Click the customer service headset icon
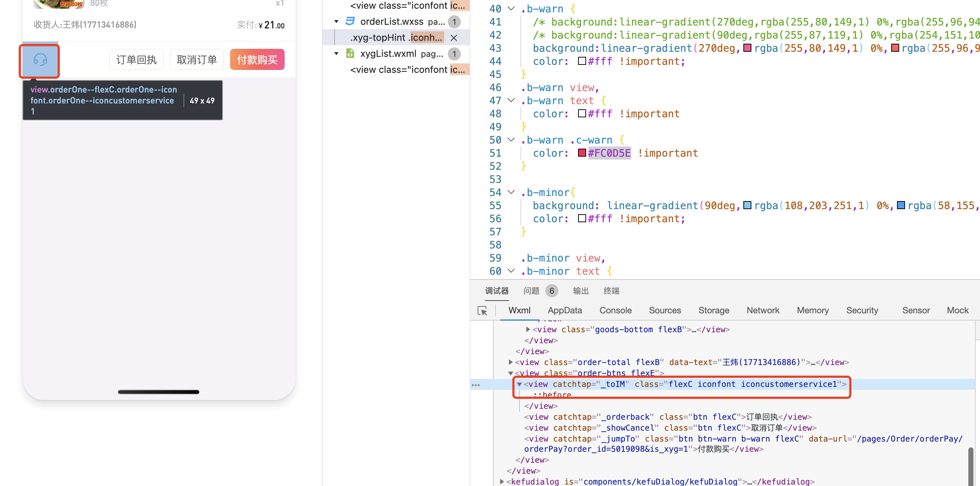This screenshot has width=980, height=486. coord(40,60)
